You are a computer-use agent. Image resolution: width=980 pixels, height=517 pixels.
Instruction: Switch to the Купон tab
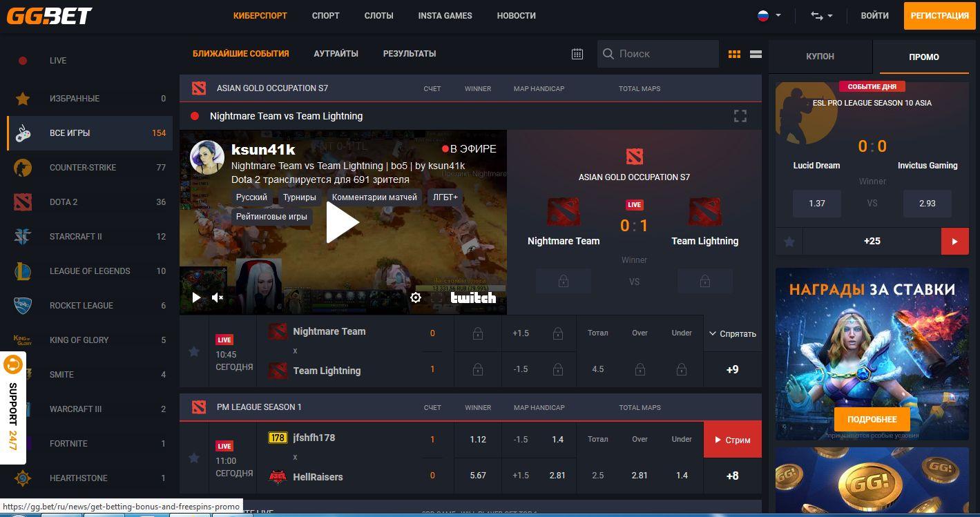(x=820, y=57)
